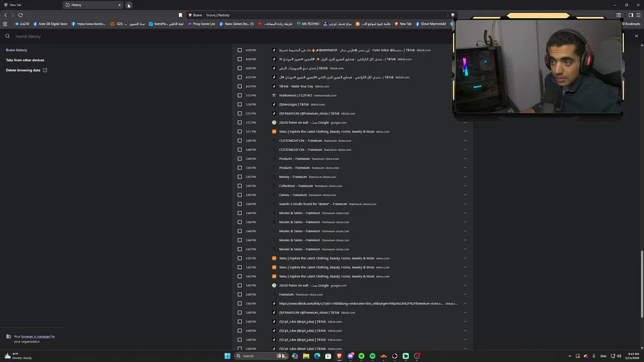Click the history page vertical scrollbar
The image size is (644, 362).
641,284
